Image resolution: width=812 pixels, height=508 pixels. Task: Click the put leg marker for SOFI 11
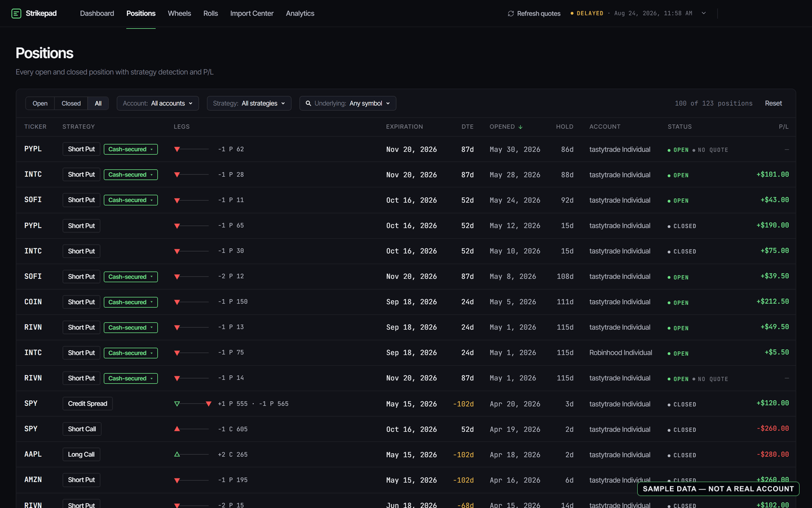pos(177,200)
